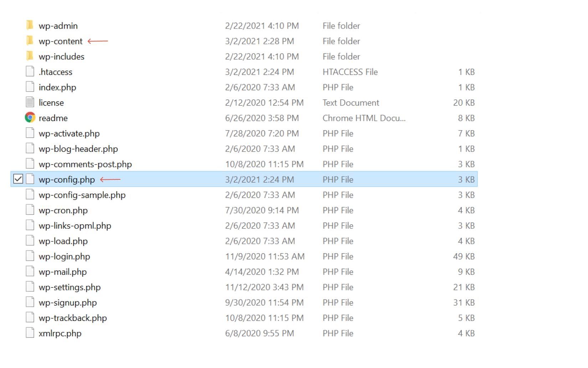Viewport: 588px width, 368px height.
Task: Select the wp-settings.php file entry
Action: [69, 287]
